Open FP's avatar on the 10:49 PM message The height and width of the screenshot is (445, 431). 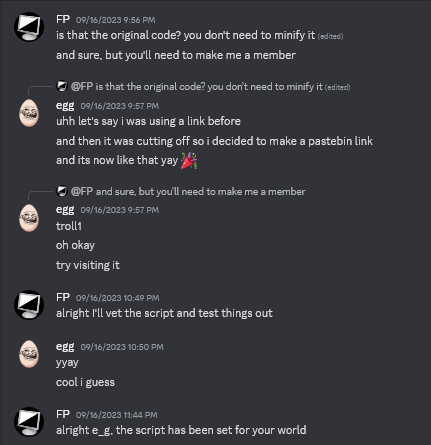click(29, 305)
